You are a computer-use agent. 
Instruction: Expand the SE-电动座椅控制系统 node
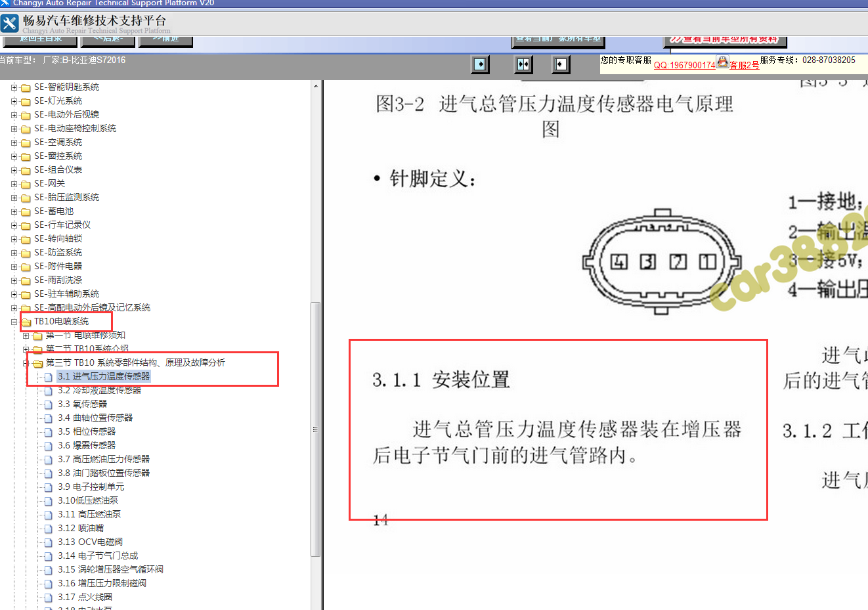[x=14, y=129]
